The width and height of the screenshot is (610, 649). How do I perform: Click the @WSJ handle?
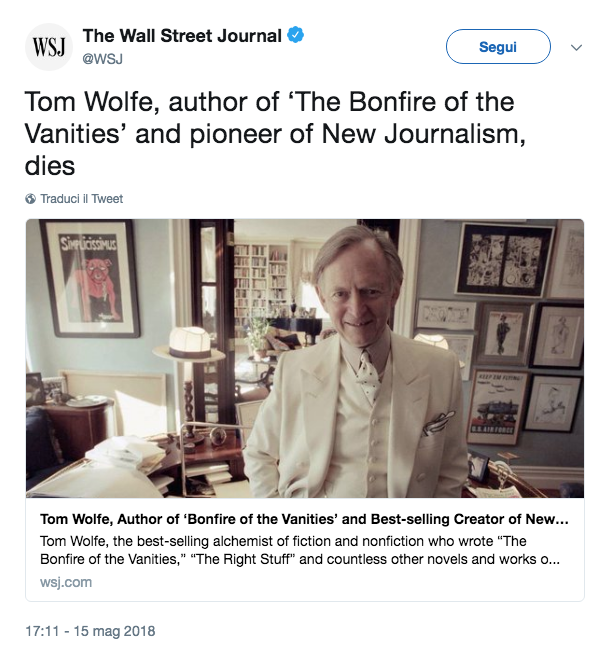point(101,57)
